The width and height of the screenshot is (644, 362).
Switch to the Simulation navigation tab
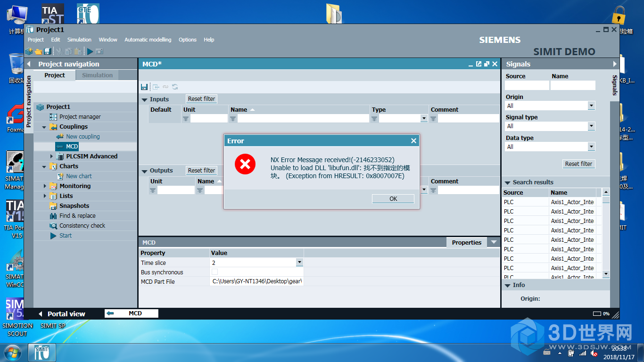click(97, 75)
